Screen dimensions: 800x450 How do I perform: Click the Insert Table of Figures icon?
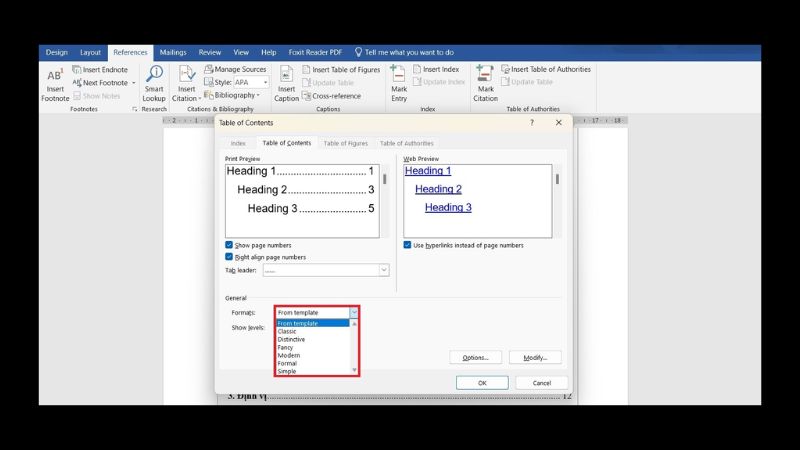click(306, 69)
